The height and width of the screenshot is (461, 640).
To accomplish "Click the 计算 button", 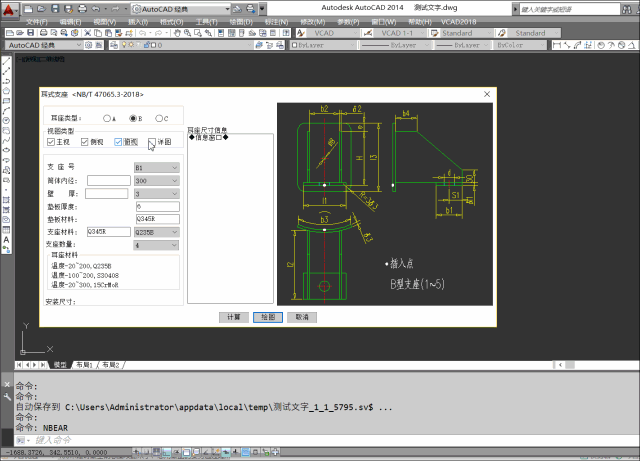I will click(x=233, y=316).
